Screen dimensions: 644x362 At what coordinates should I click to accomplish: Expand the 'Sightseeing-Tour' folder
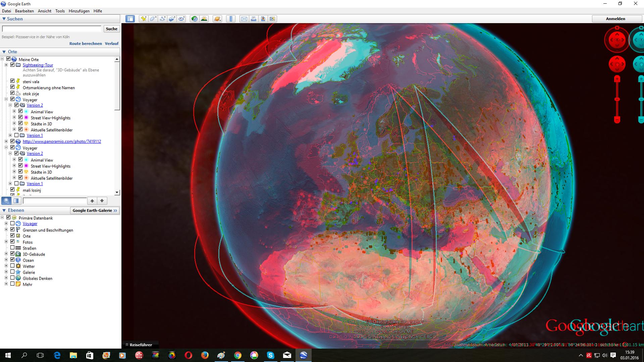coord(6,65)
